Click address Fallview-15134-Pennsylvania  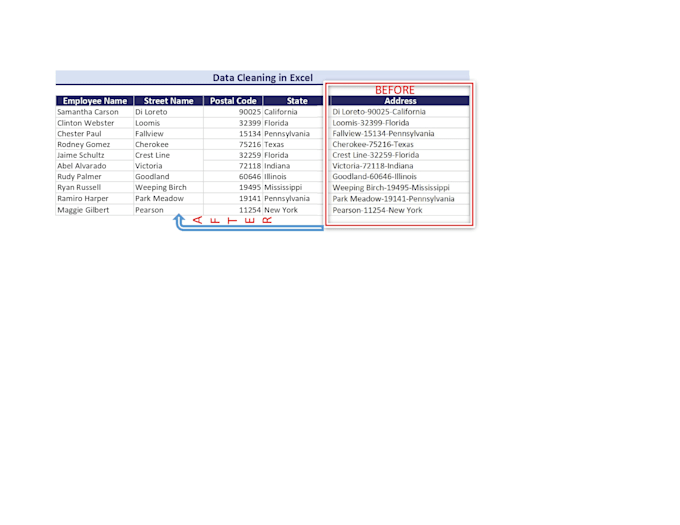coord(399,134)
